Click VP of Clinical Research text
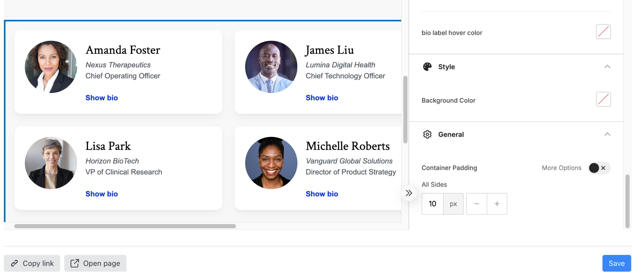Viewport: 644px width, 280px height. pyautogui.click(x=124, y=172)
